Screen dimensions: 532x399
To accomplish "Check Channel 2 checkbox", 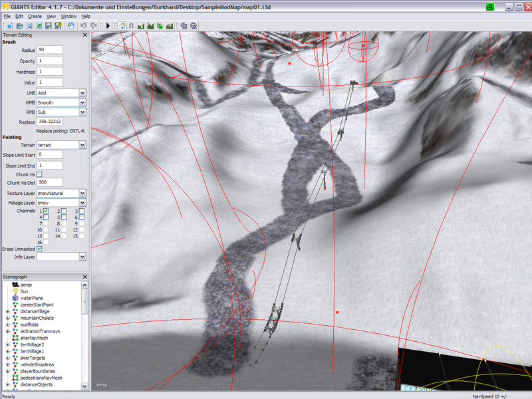I will pyautogui.click(x=64, y=211).
